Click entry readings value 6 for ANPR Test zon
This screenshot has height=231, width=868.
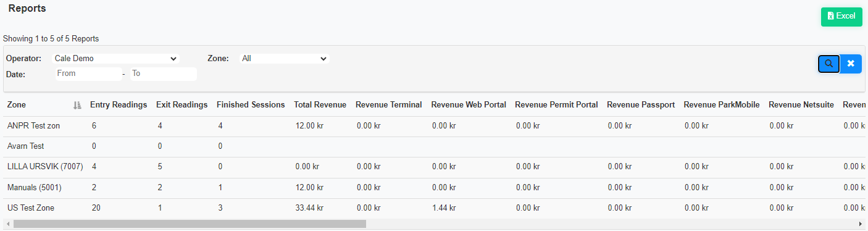[94, 126]
